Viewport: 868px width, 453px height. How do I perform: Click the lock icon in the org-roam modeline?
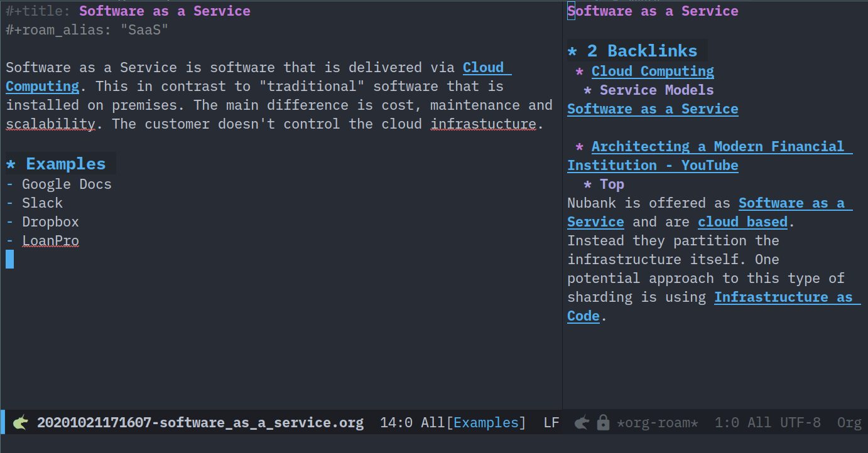pos(602,422)
